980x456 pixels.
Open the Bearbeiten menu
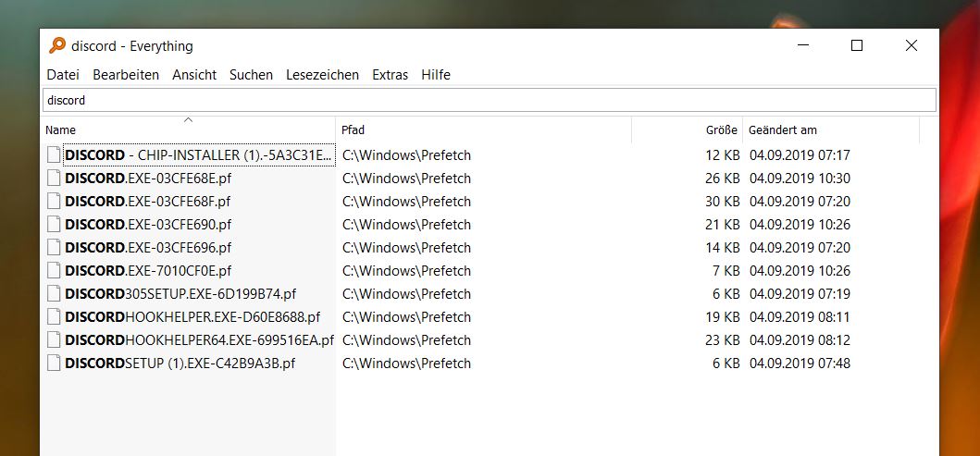pos(126,75)
